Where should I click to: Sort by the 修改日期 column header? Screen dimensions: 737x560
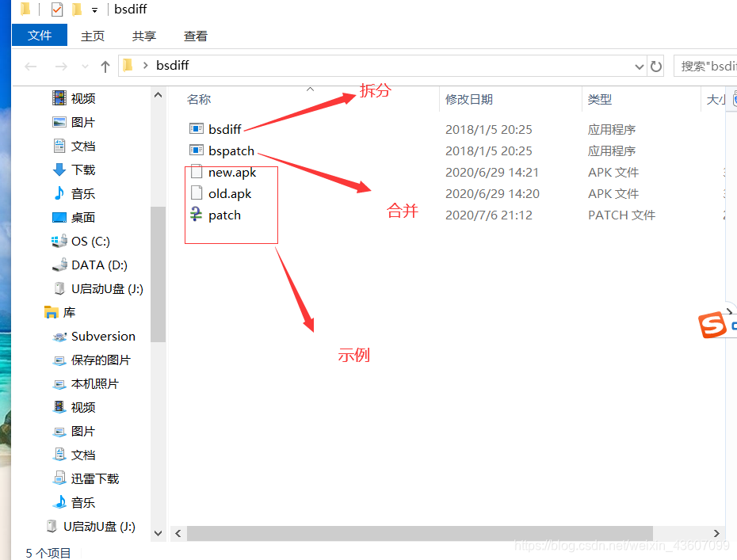click(469, 99)
